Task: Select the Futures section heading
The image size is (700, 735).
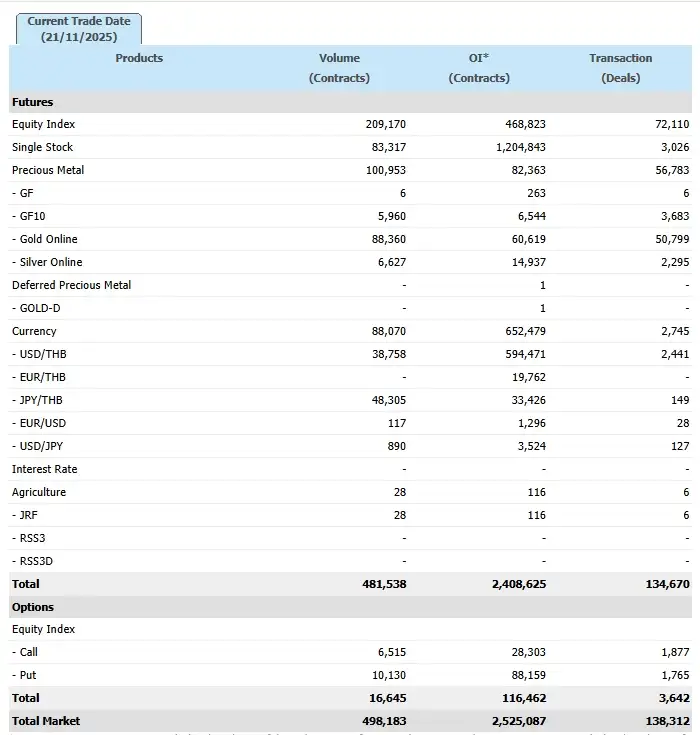Action: 33,102
